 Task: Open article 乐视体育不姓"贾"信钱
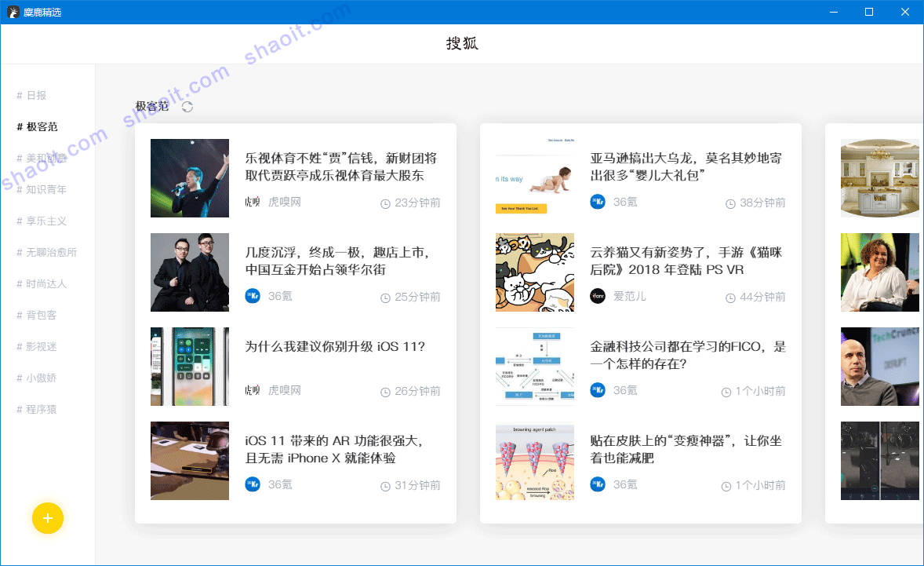pyautogui.click(x=341, y=167)
